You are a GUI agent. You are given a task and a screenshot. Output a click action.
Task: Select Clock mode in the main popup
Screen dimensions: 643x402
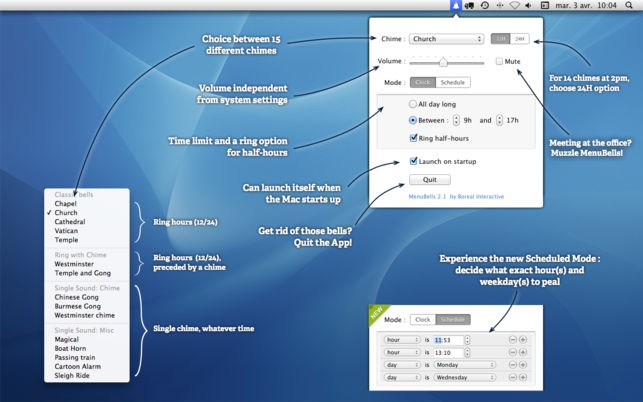(x=423, y=82)
